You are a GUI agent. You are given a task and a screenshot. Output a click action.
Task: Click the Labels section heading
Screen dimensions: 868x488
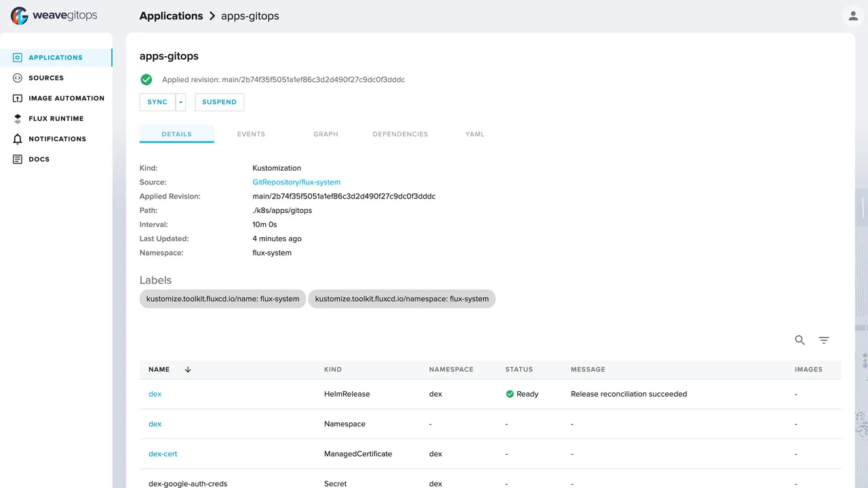155,280
